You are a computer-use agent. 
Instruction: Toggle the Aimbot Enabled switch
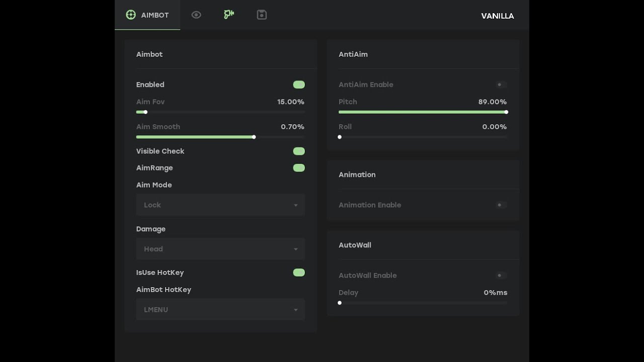coord(299,84)
